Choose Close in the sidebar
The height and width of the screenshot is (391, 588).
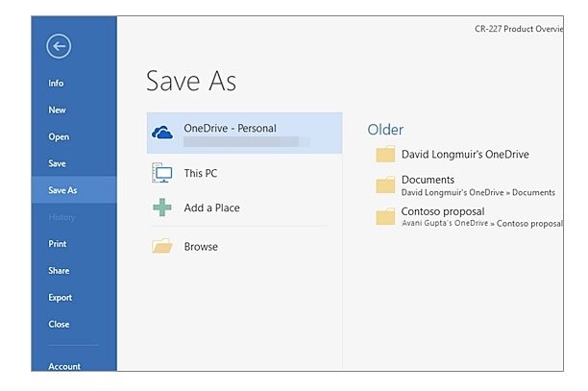pyautogui.click(x=59, y=325)
